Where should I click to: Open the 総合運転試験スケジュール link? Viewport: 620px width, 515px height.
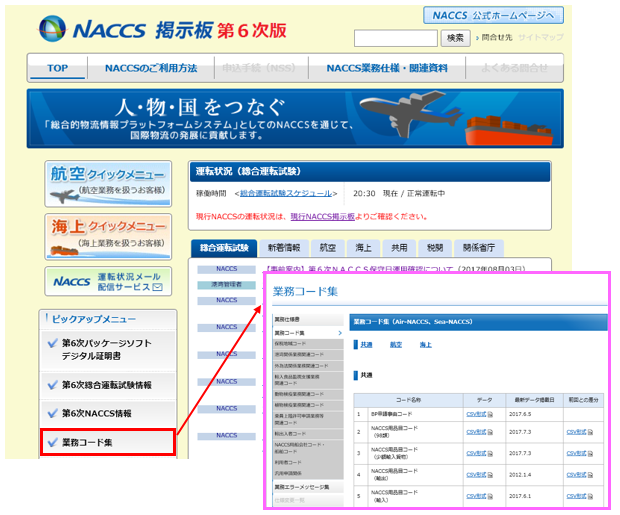(x=287, y=194)
